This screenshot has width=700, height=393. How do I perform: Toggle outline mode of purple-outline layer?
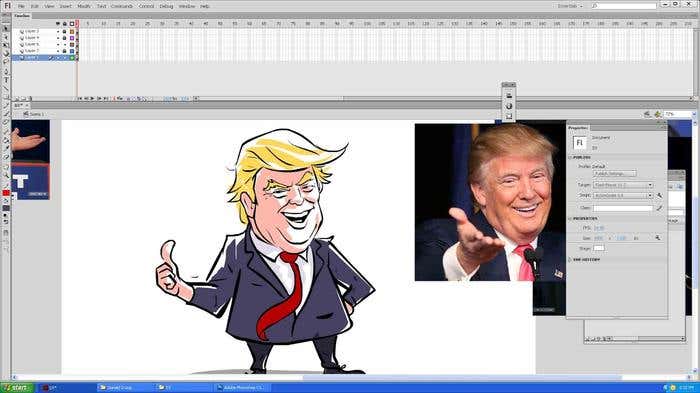[72, 38]
